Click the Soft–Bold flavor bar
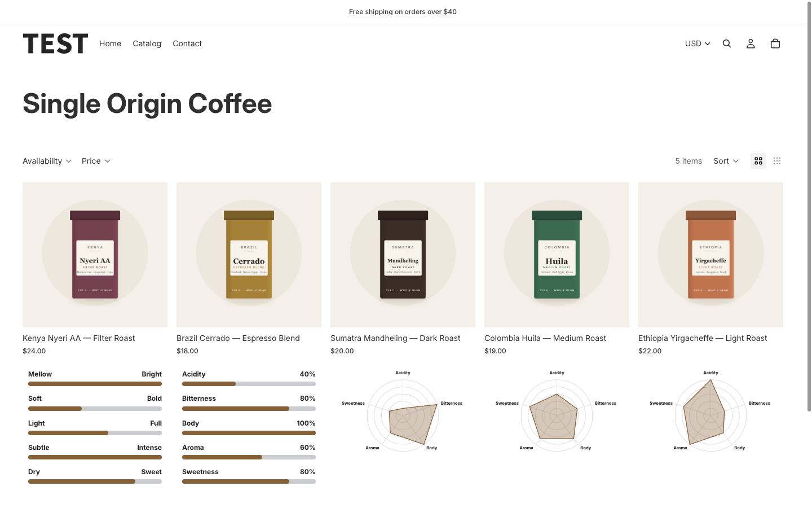Screen dimensions: 812x508 pos(95,409)
